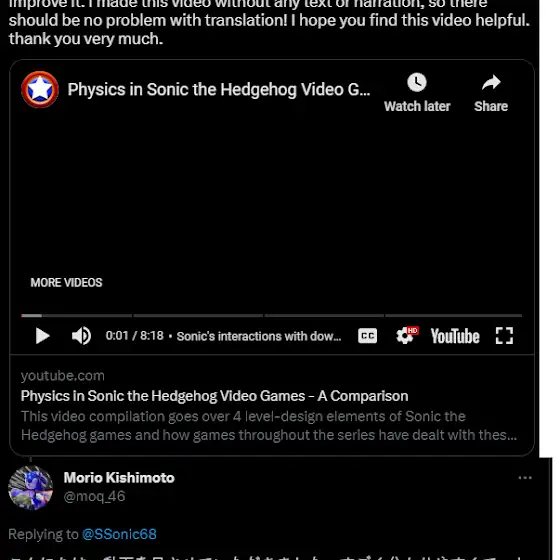
Task: Open Morio Kishimoto's more options menu
Action: click(525, 478)
